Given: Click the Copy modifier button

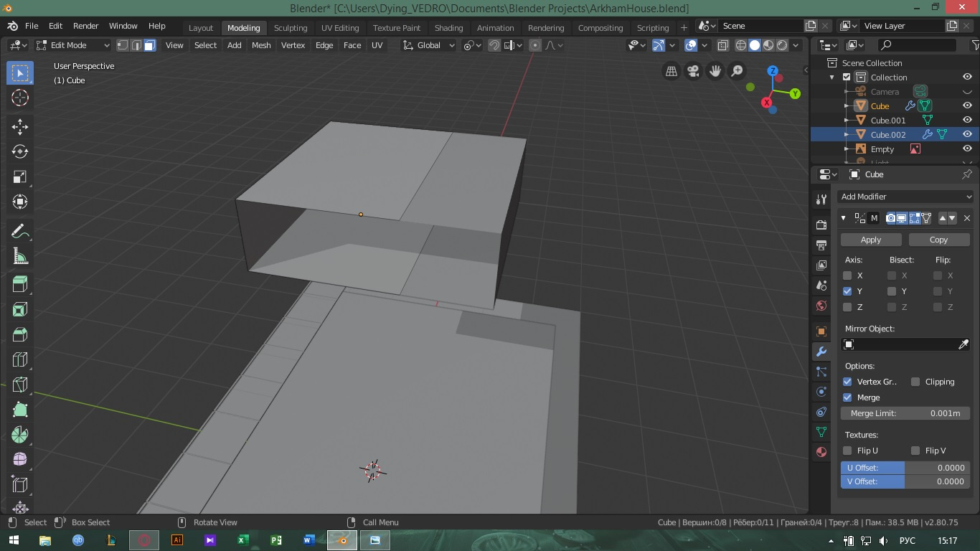Looking at the screenshot, I should click(938, 240).
